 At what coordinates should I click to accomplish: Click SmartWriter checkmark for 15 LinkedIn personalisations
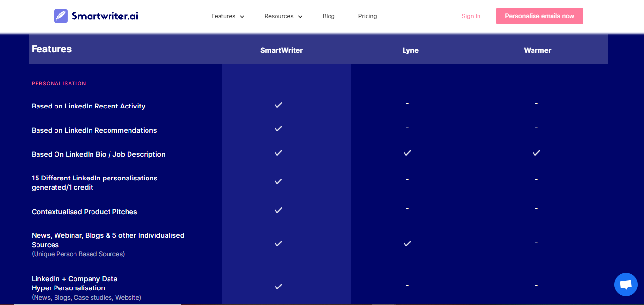pos(278,181)
